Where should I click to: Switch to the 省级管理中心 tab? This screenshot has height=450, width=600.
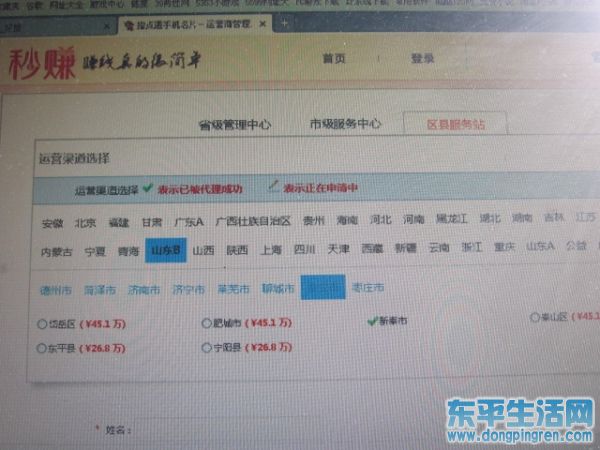(x=234, y=125)
